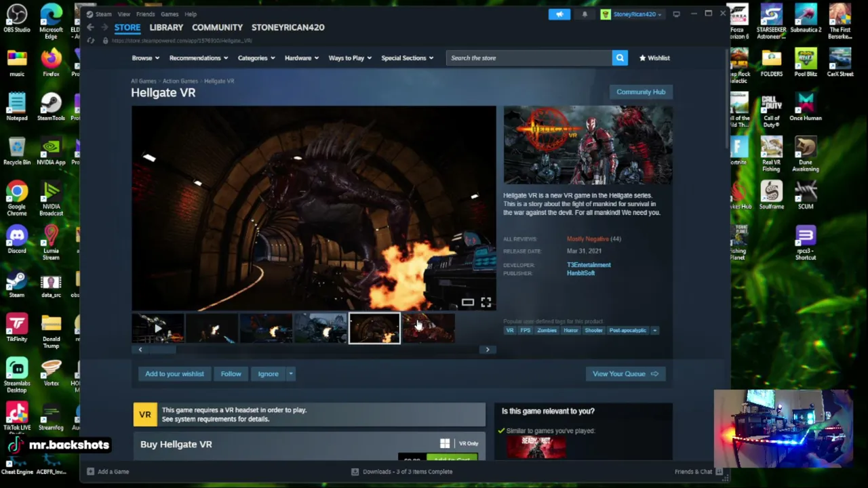This screenshot has height=488, width=868.
Task: Open the STONEYRICAN420 profile tab
Action: coord(288,28)
